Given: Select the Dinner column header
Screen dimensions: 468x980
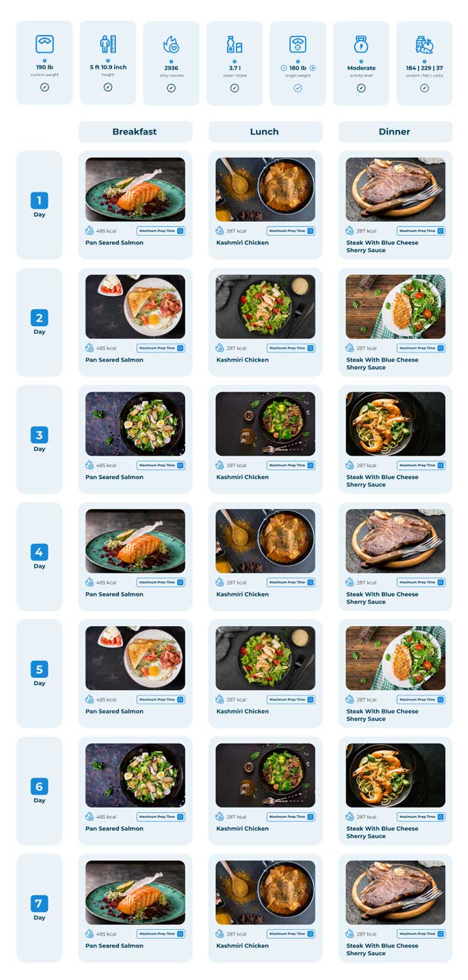Looking at the screenshot, I should coord(395,132).
